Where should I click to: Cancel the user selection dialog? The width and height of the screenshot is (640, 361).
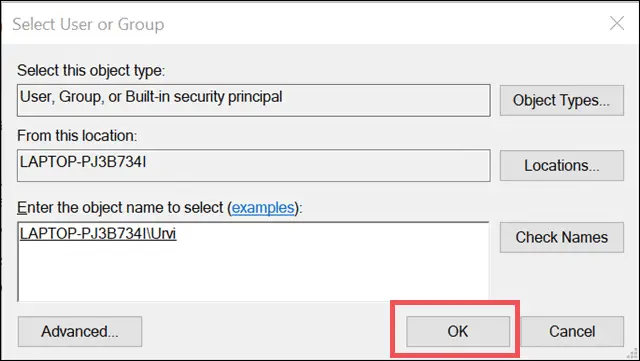pos(572,331)
